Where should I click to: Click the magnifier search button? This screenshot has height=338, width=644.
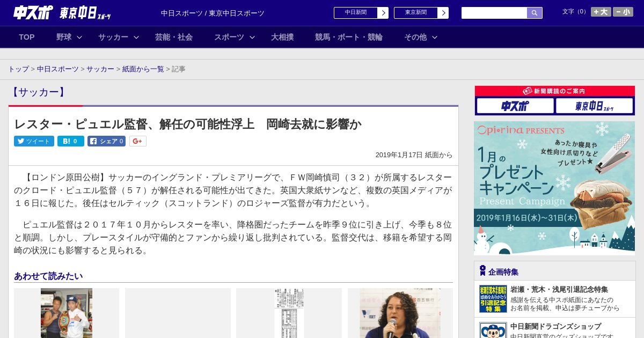tap(535, 13)
